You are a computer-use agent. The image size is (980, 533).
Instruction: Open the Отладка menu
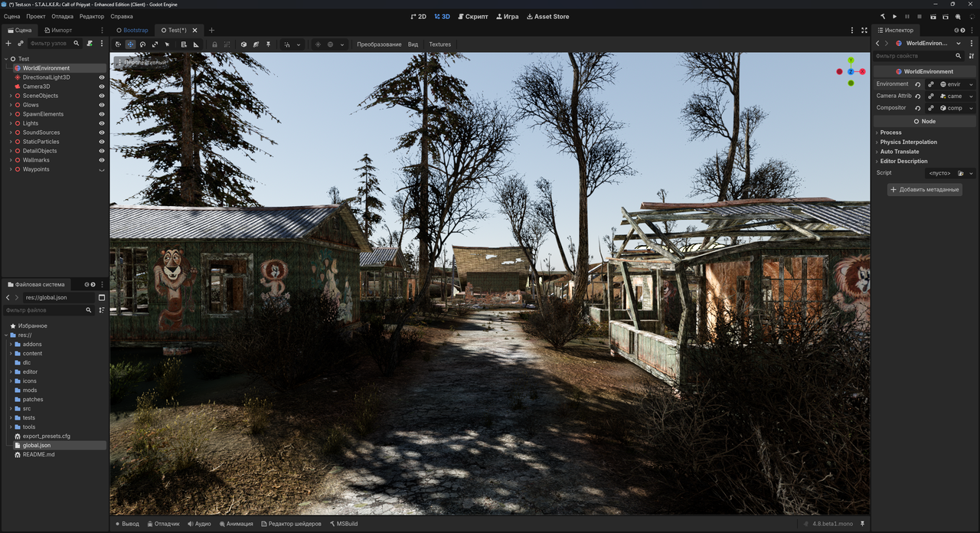63,16
